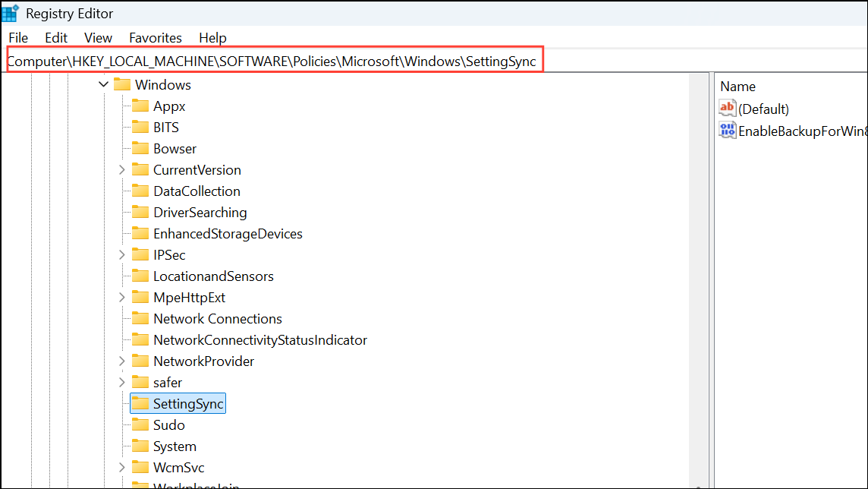The width and height of the screenshot is (868, 489).
Task: Select the EnhancedStorageDevices key
Action: pyautogui.click(x=228, y=234)
